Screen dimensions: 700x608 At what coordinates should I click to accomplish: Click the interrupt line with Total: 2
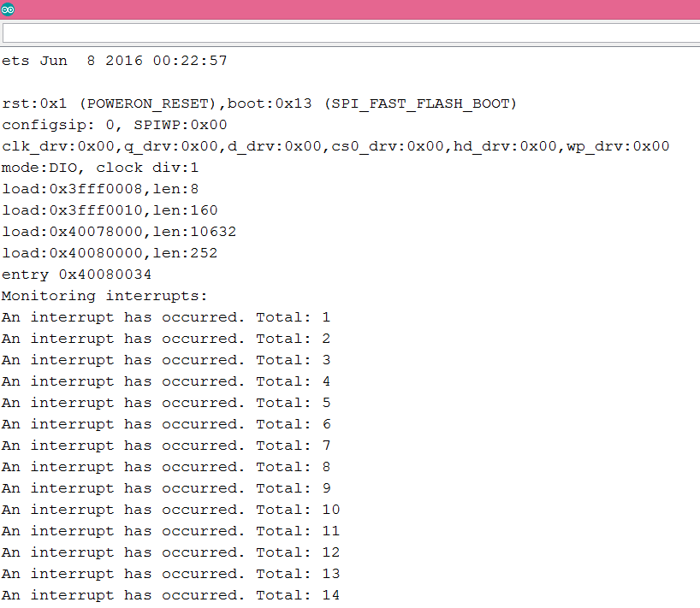(166, 339)
